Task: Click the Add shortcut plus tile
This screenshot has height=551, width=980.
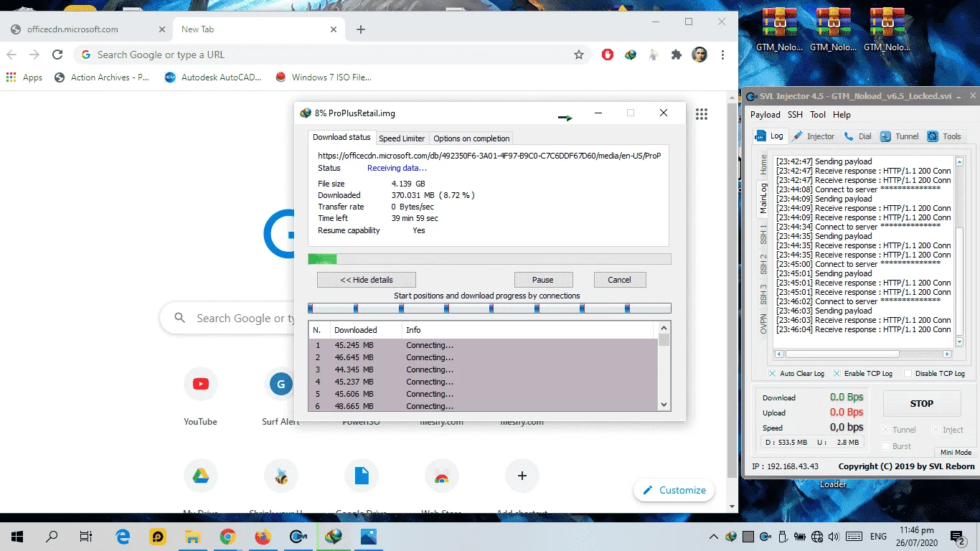Action: click(522, 475)
